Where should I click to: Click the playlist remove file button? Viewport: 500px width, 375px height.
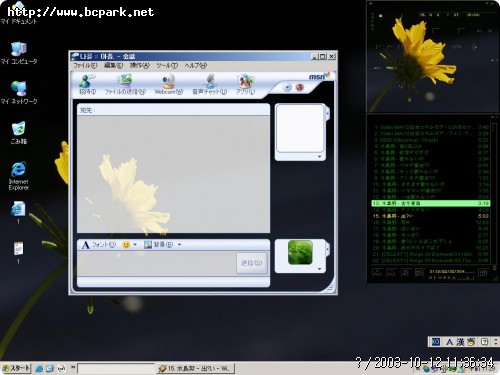(391, 273)
